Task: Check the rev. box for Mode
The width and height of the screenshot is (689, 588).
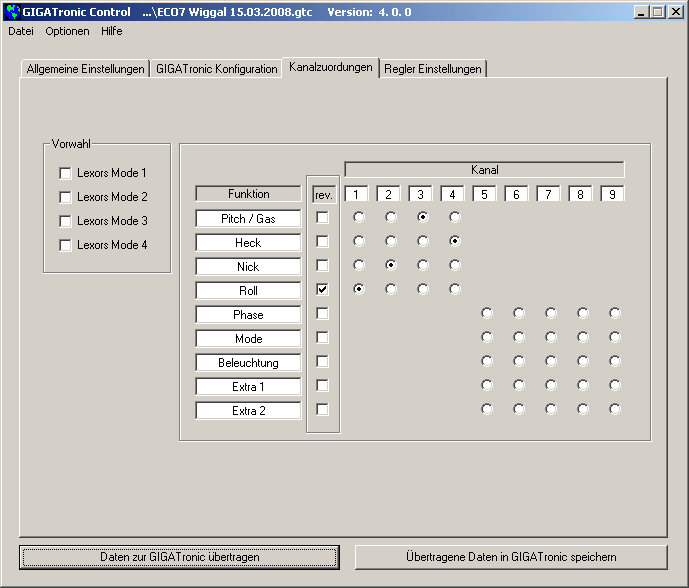Action: tap(323, 338)
